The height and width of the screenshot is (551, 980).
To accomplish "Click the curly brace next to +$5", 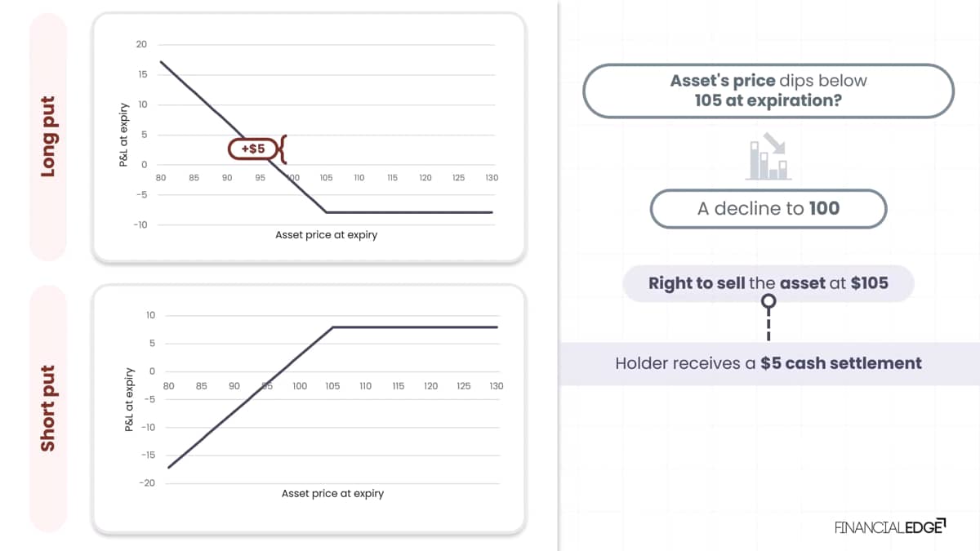I will (x=282, y=149).
